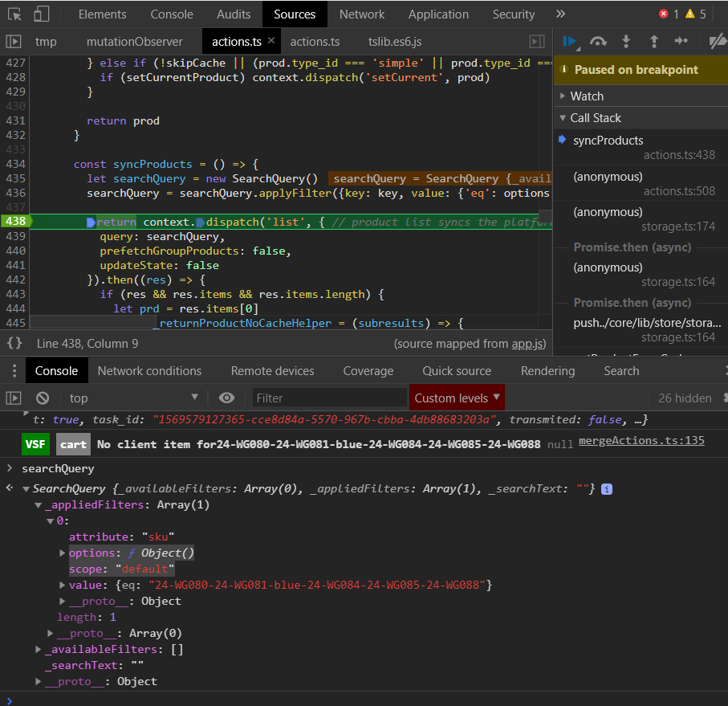Expand __proto__: Array(0) entry
This screenshot has height=706, width=728.
[50, 633]
